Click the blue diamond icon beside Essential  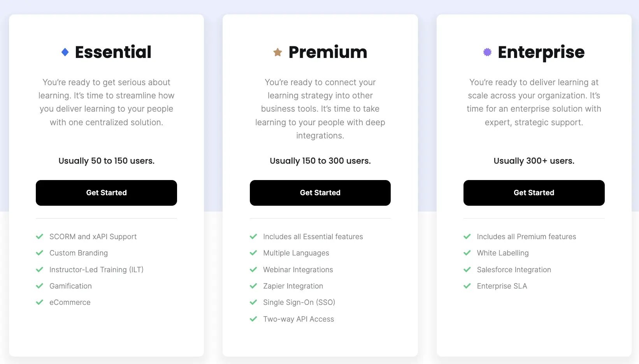pyautogui.click(x=65, y=51)
